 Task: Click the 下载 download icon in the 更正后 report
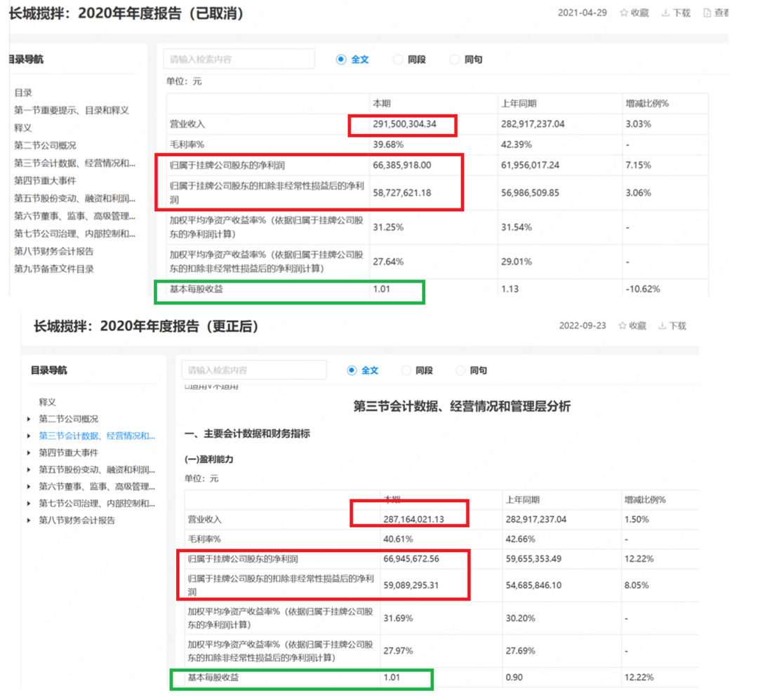(663, 325)
